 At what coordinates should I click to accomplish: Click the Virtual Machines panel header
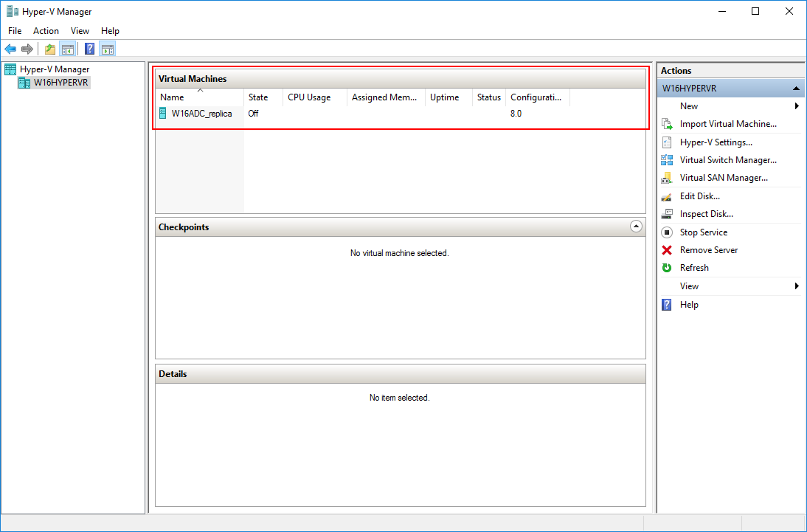(401, 79)
